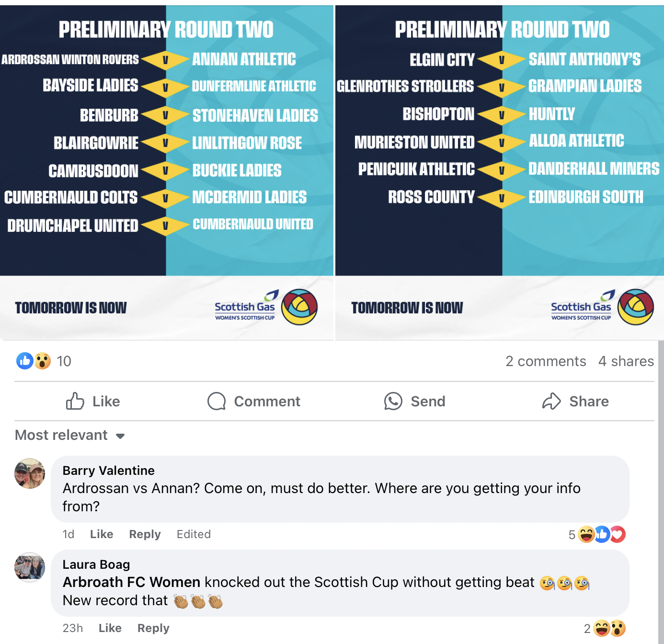This screenshot has width=664, height=644.
Task: Open Barry Valentine's profile picture
Action: tap(30, 473)
